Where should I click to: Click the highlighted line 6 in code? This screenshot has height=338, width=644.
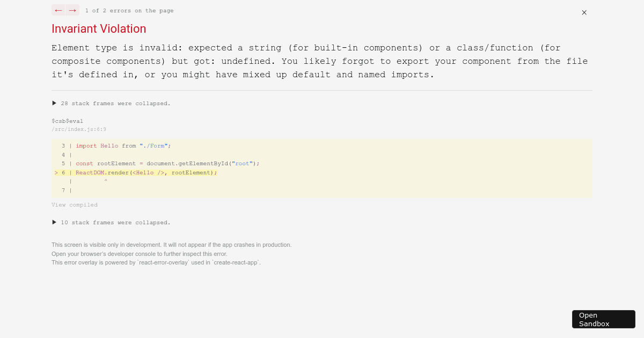click(x=146, y=172)
